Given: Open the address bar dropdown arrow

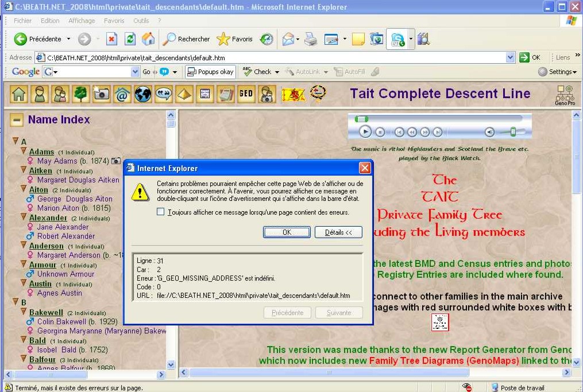Looking at the screenshot, I should click(510, 57).
